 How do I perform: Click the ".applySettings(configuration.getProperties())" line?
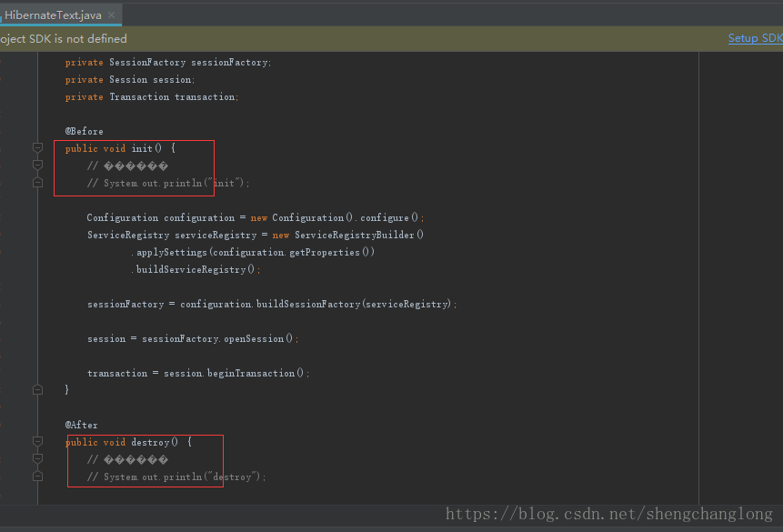coord(253,252)
